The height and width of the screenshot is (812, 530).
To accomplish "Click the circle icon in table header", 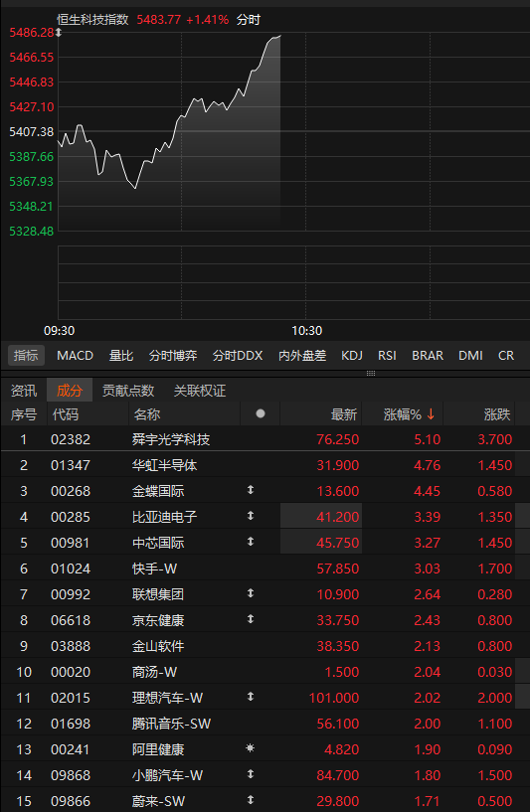I will (261, 413).
